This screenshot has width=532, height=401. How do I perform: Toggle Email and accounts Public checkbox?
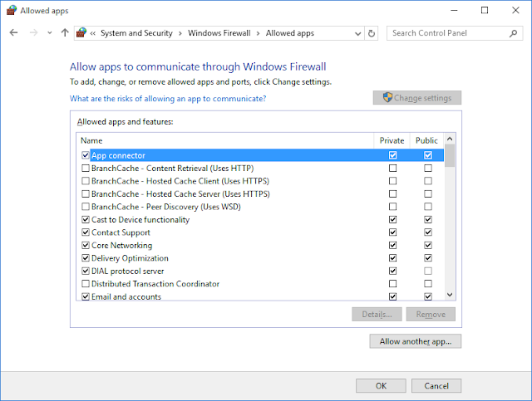point(428,296)
